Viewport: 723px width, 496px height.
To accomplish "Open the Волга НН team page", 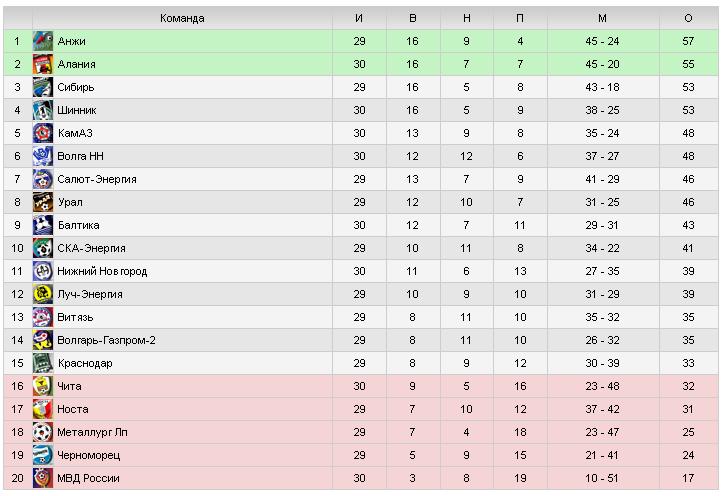I will (x=81, y=156).
